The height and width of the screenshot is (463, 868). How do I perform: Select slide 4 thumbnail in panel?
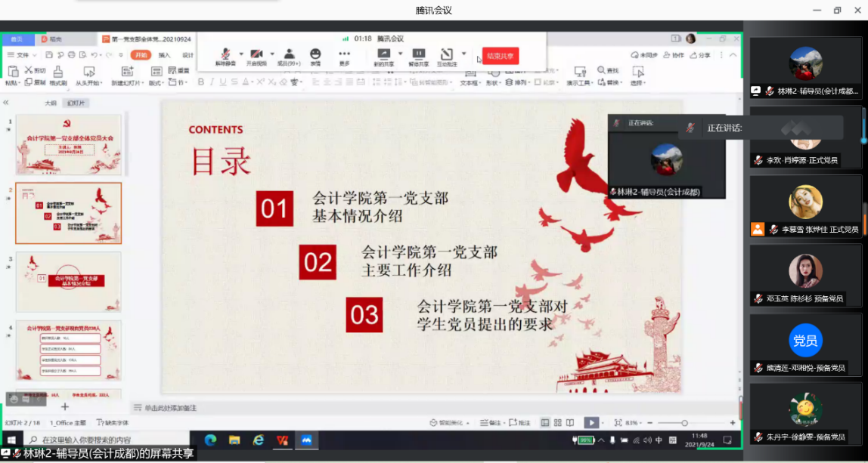69,350
